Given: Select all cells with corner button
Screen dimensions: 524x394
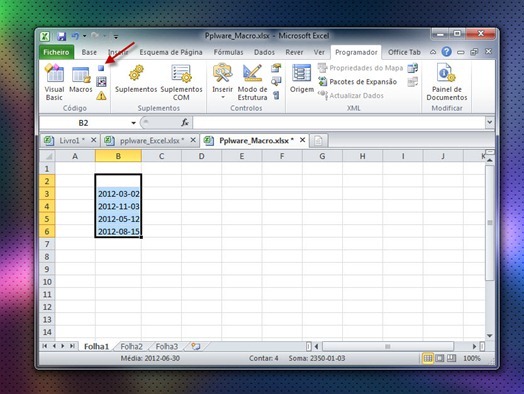Looking at the screenshot, I should coord(47,156).
